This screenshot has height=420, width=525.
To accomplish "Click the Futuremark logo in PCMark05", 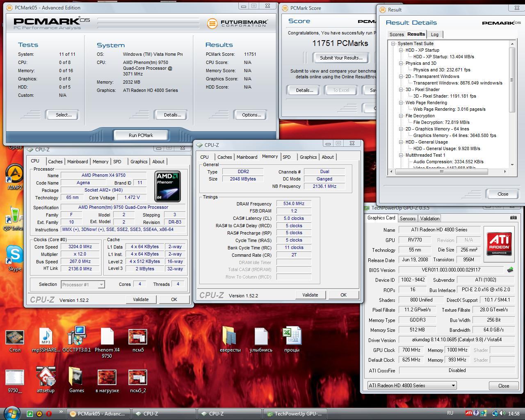I will point(237,23).
